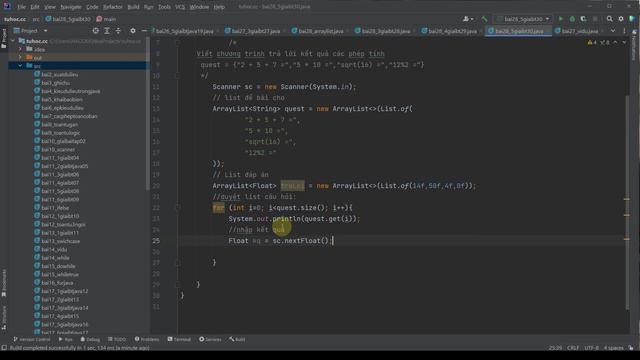Collapse the src folder
The image size is (640, 360).
point(20,65)
